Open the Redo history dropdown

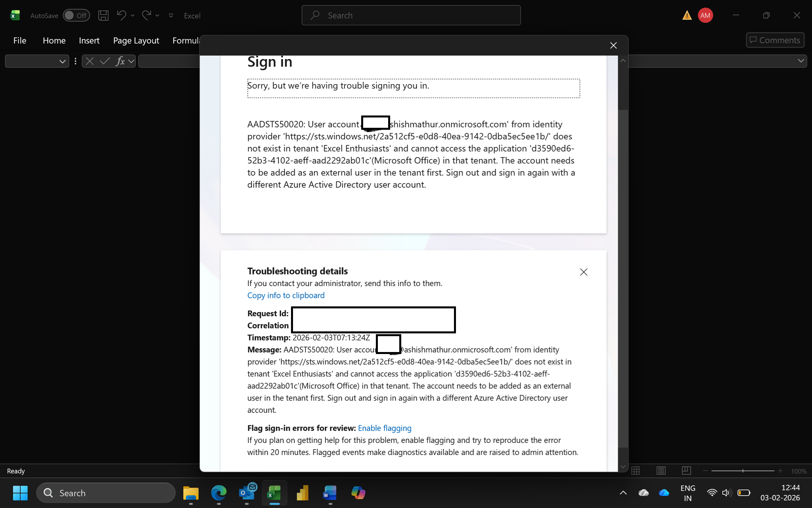(157, 16)
